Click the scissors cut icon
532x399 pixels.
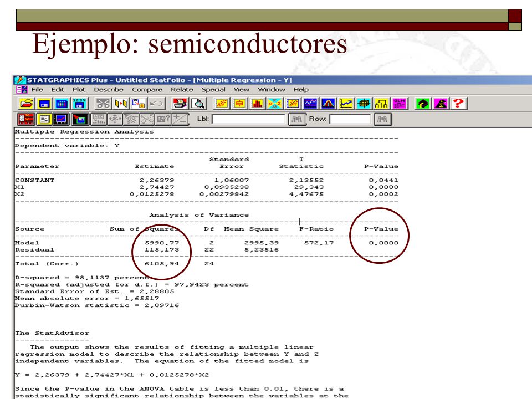[103, 103]
